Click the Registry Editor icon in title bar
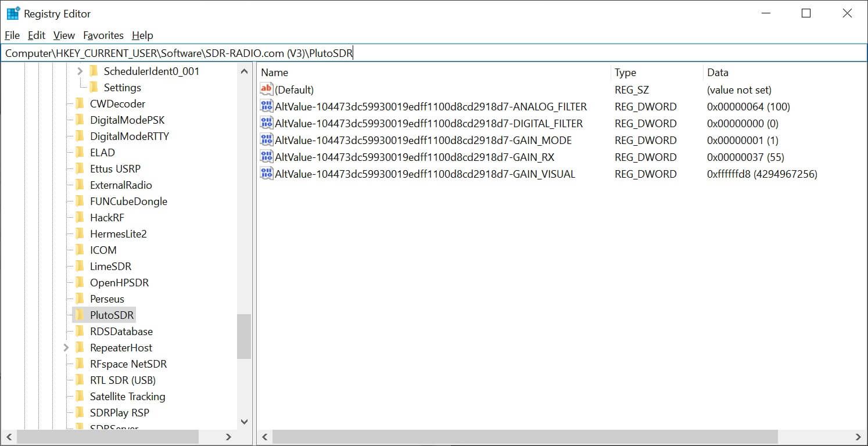The height and width of the screenshot is (446, 868). click(x=12, y=13)
